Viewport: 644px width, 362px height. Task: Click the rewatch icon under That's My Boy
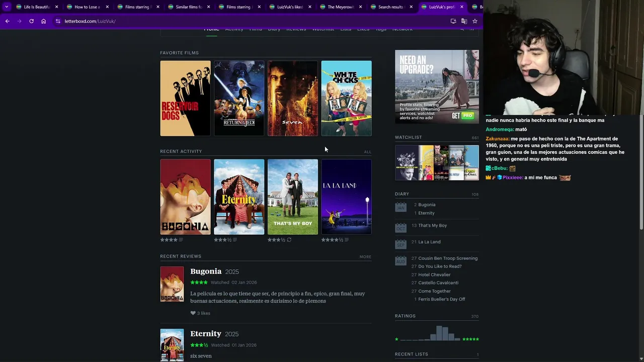tap(289, 240)
